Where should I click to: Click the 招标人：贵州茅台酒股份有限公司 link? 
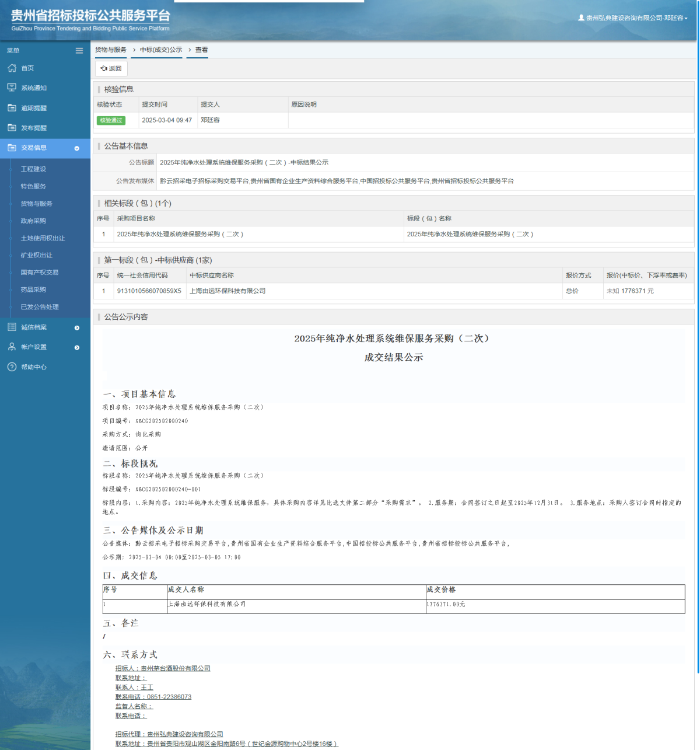click(163, 669)
